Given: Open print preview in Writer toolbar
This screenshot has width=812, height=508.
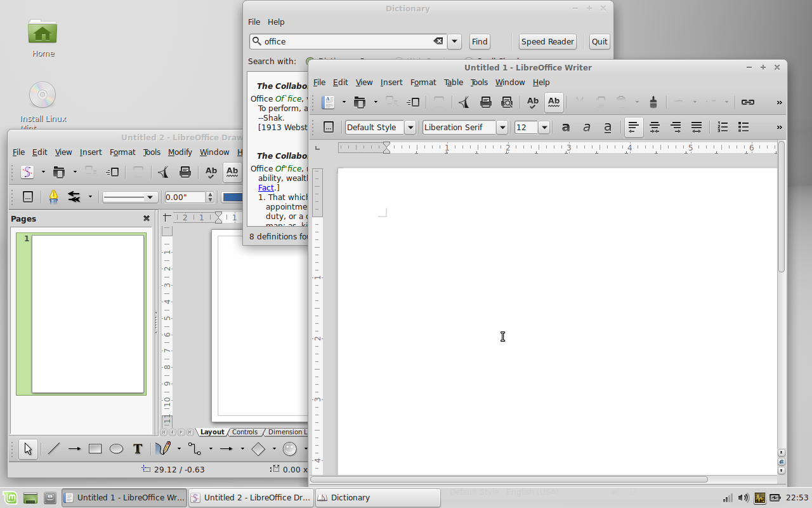Looking at the screenshot, I should pyautogui.click(x=505, y=102).
